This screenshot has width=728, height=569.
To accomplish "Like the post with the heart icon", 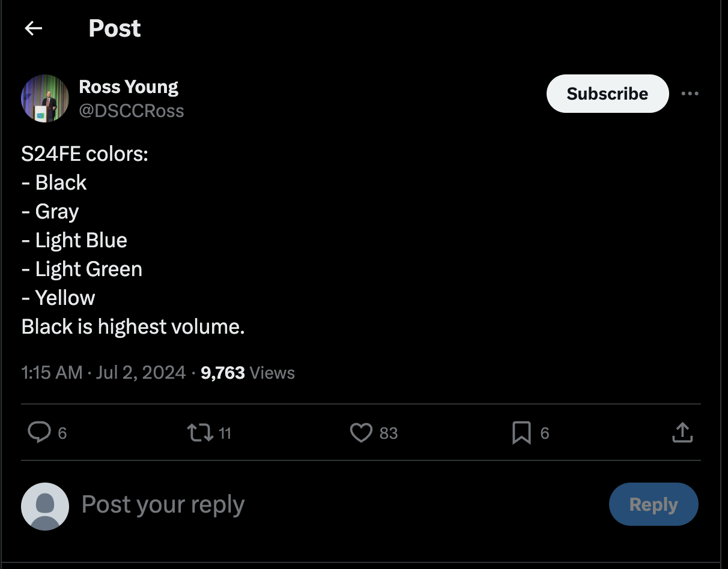I will [x=361, y=433].
